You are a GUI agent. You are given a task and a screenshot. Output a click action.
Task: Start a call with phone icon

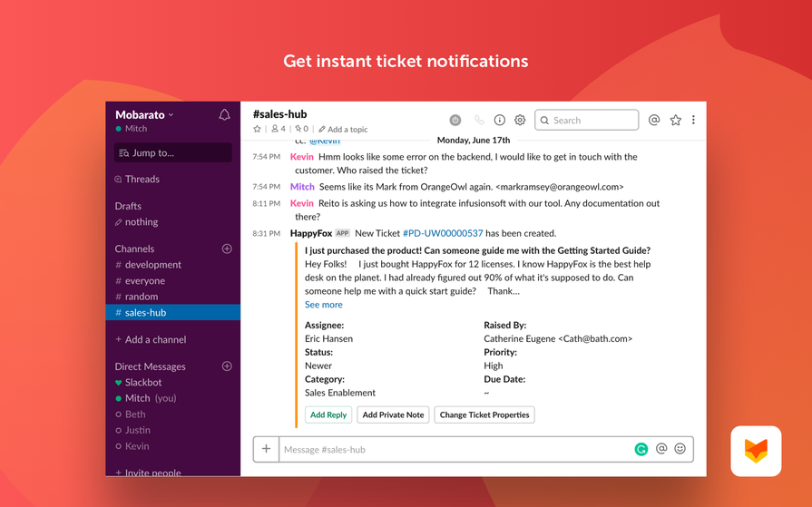click(479, 120)
